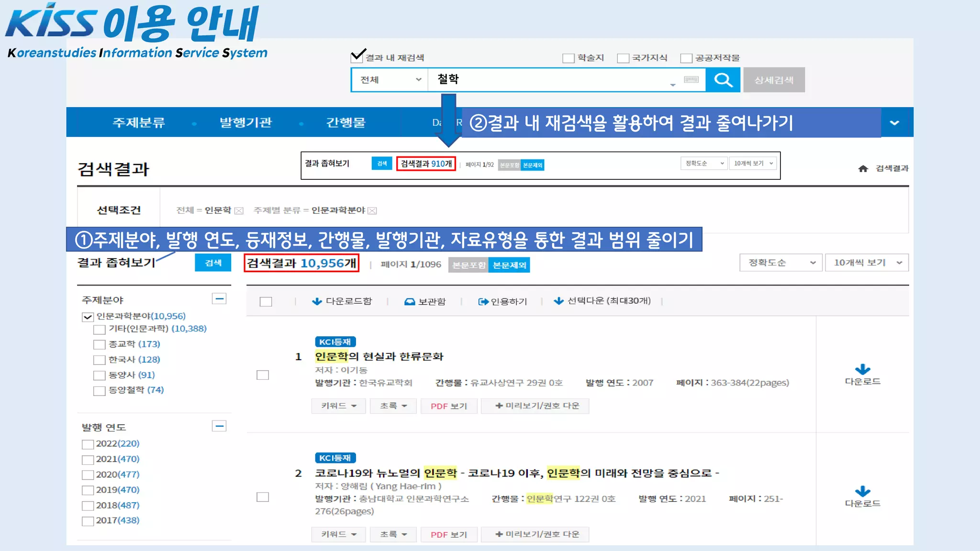The height and width of the screenshot is (551, 980).
Task: Remove the 인문과학분야 filter condition
Action: (x=372, y=211)
